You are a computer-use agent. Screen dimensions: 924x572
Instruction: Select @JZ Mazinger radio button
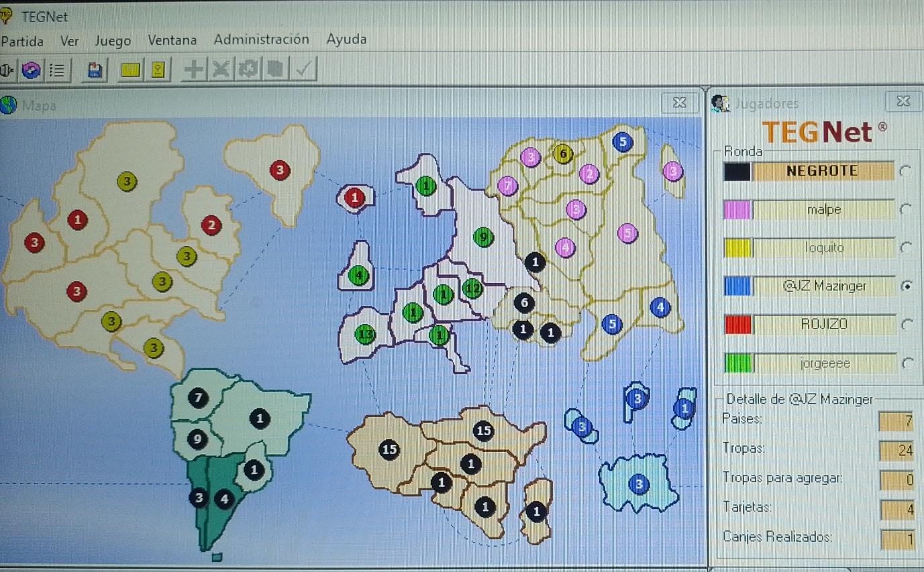tap(907, 286)
